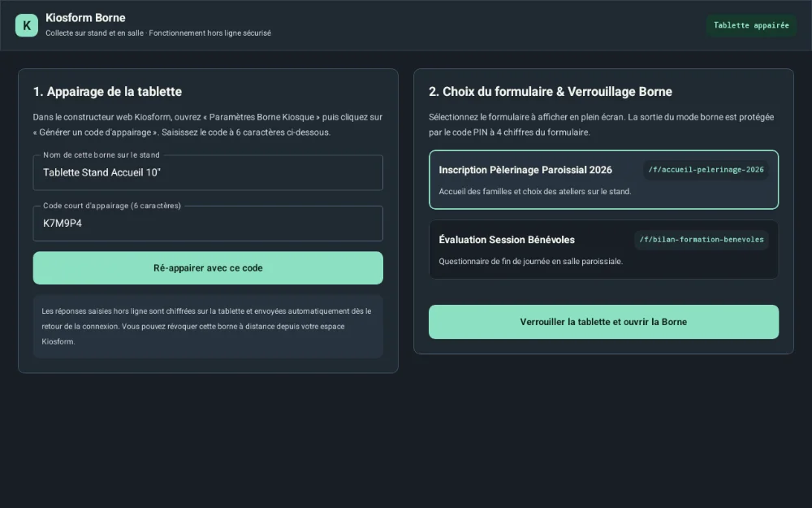The width and height of the screenshot is (812, 508).
Task: Click the 'Tablette appairée' status badge
Action: [751, 25]
